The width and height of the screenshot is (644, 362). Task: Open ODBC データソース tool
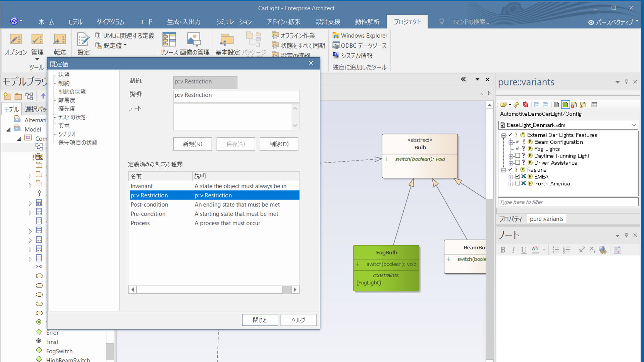360,46
